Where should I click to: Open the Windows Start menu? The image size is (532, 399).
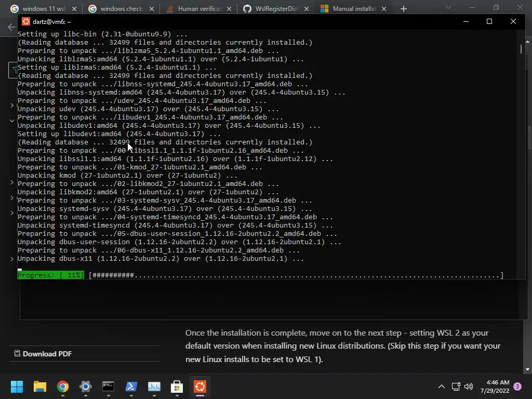pyautogui.click(x=17, y=387)
